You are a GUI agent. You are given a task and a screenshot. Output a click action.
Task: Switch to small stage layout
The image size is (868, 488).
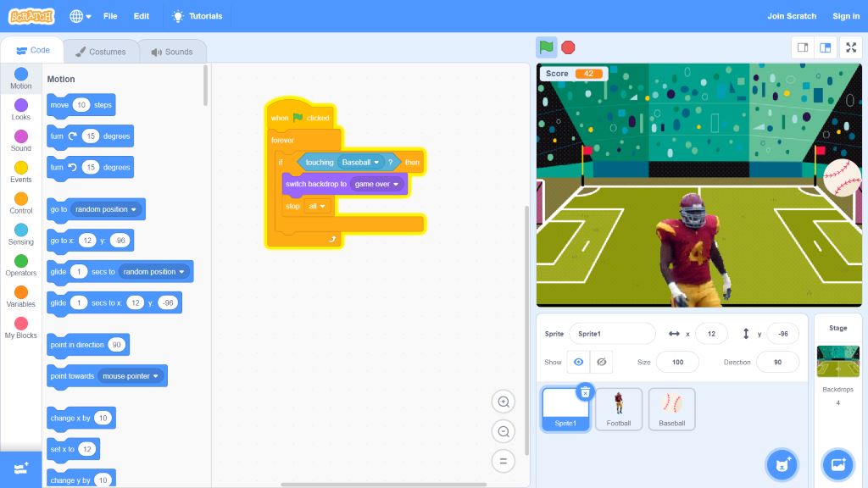803,47
